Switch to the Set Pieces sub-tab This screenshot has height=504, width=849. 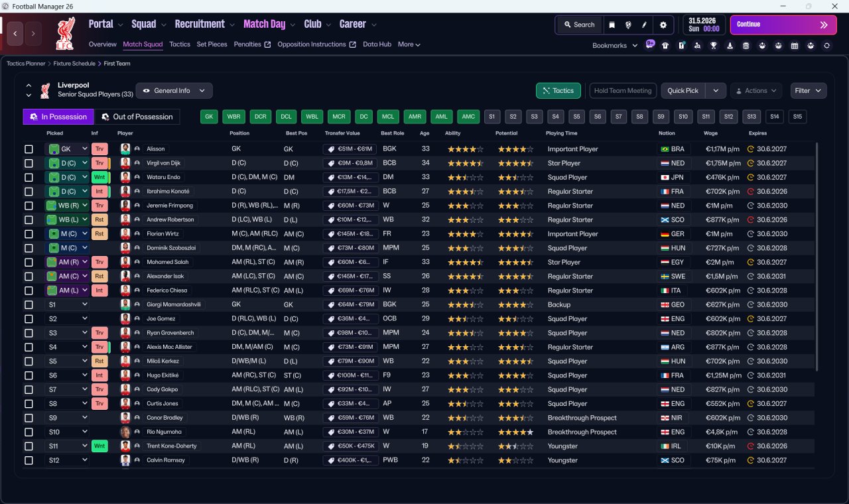coord(212,44)
